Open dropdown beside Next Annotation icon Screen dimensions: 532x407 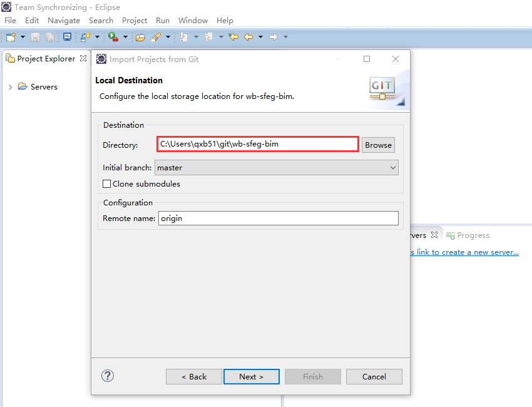(196, 37)
